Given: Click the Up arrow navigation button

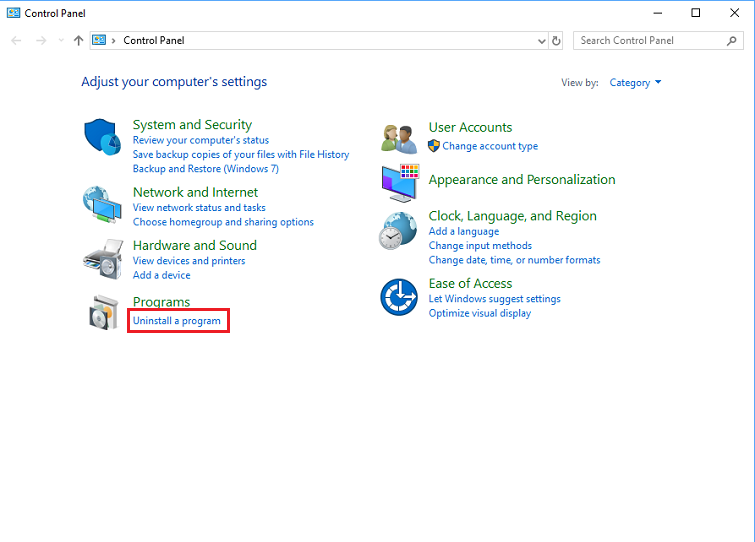Looking at the screenshot, I should click(x=78, y=41).
